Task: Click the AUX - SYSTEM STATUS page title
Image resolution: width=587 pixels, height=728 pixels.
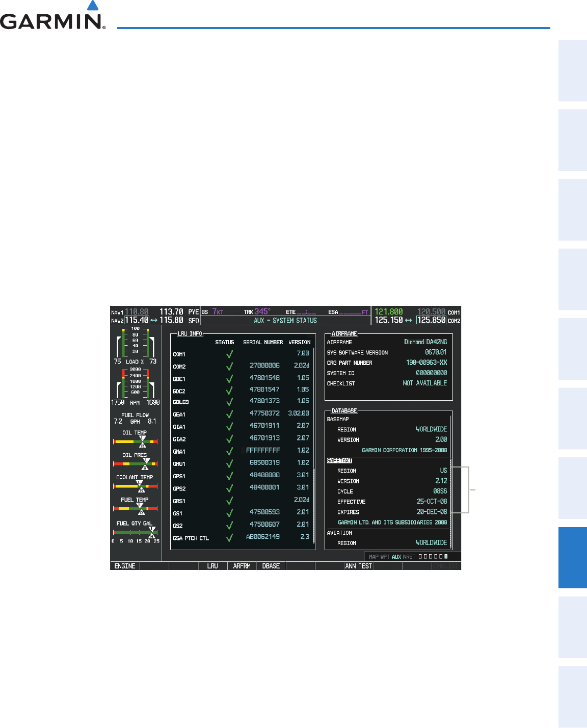Action: (285, 321)
